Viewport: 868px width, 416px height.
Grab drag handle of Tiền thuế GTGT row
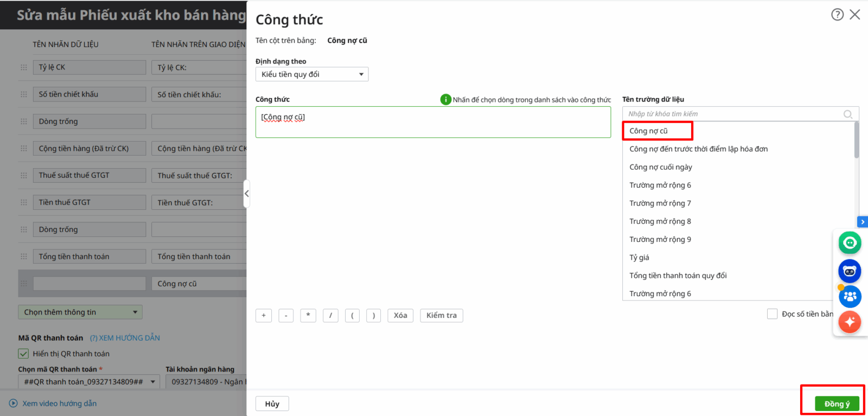click(x=24, y=202)
